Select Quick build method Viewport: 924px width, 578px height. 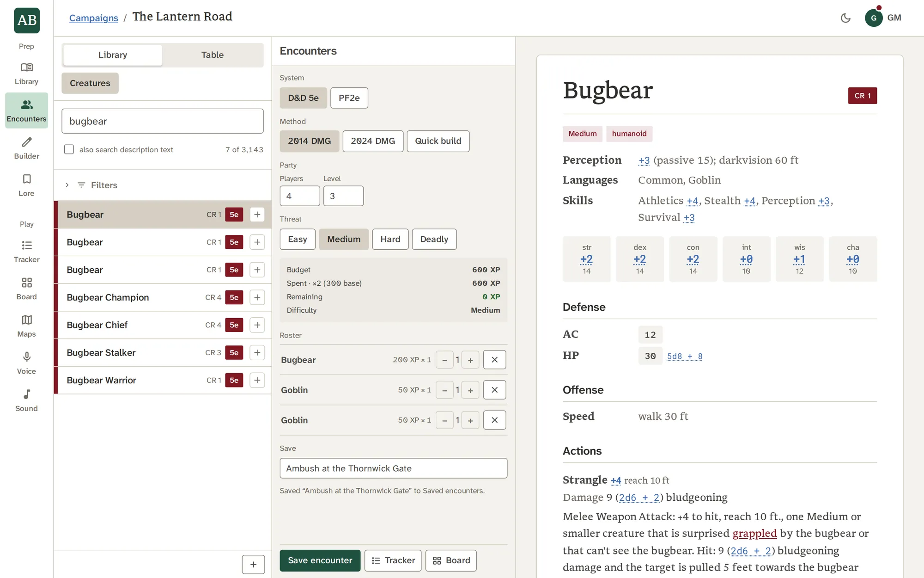(438, 141)
